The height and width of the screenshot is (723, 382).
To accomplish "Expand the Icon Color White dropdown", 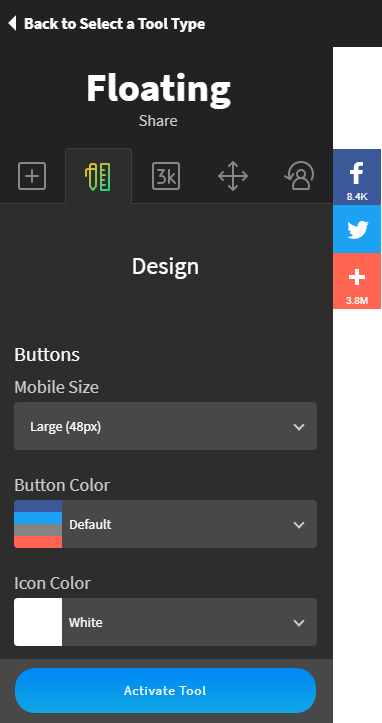I will tap(165, 622).
